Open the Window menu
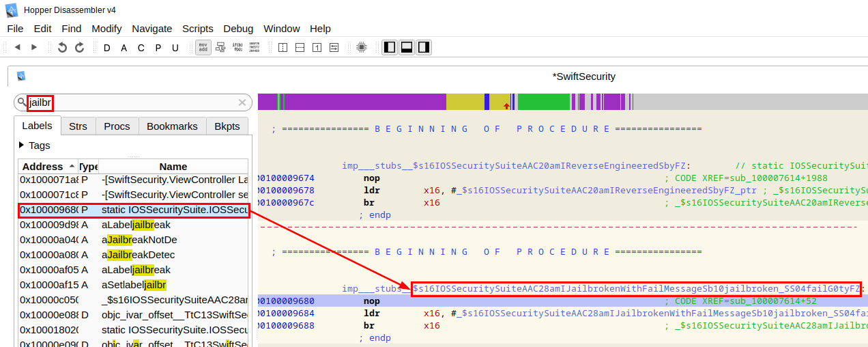 click(282, 29)
